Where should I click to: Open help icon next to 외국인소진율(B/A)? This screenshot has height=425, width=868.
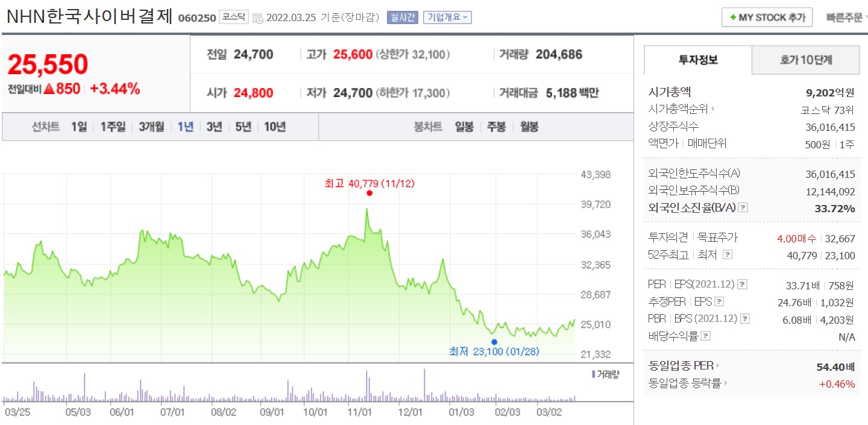[x=743, y=208]
